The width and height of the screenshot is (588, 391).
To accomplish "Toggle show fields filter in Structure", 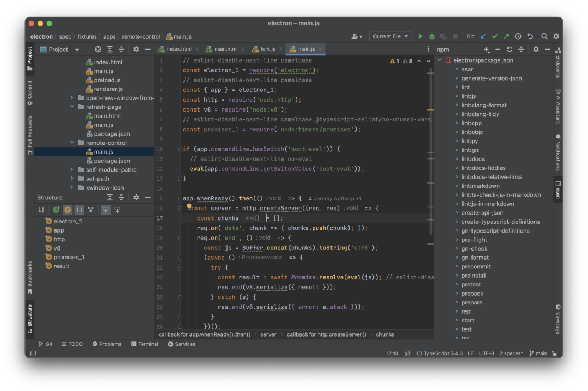I will tap(68, 210).
